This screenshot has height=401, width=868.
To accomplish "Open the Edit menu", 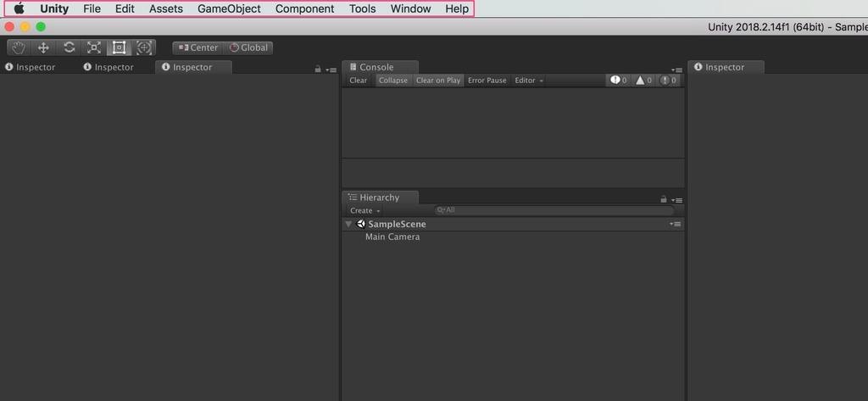I will [x=125, y=8].
